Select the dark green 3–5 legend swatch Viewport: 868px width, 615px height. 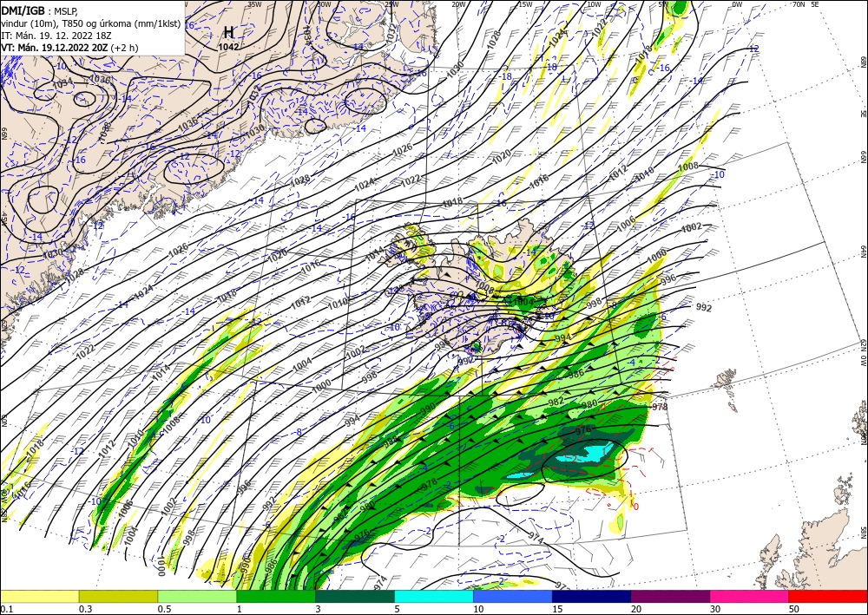(355, 597)
